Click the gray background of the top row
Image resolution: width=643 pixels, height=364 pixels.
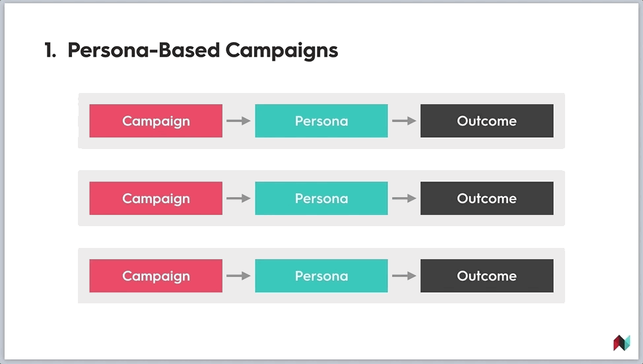click(x=321, y=99)
